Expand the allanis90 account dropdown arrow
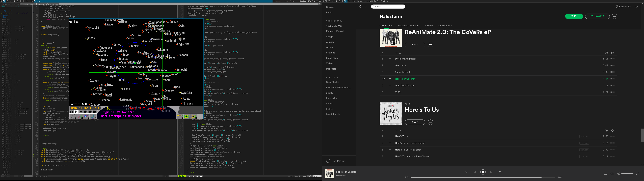The height and width of the screenshot is (181, 644). 636,7
